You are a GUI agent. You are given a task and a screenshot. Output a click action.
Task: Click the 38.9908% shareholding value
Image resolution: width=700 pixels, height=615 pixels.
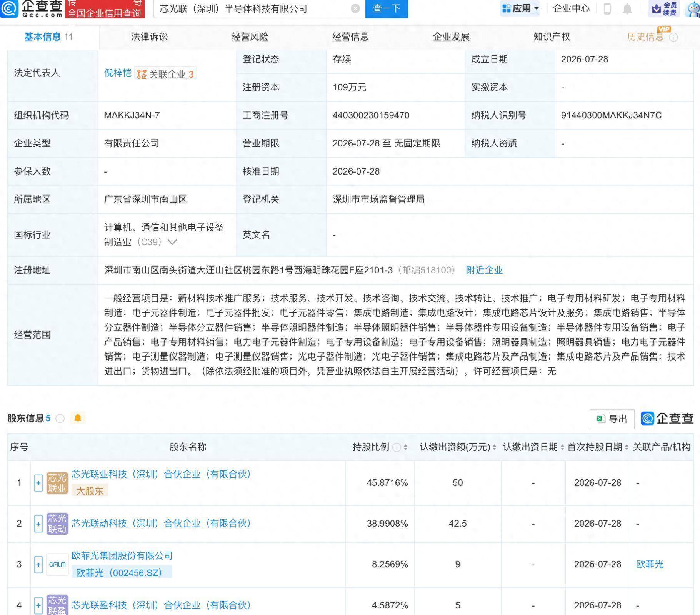387,524
